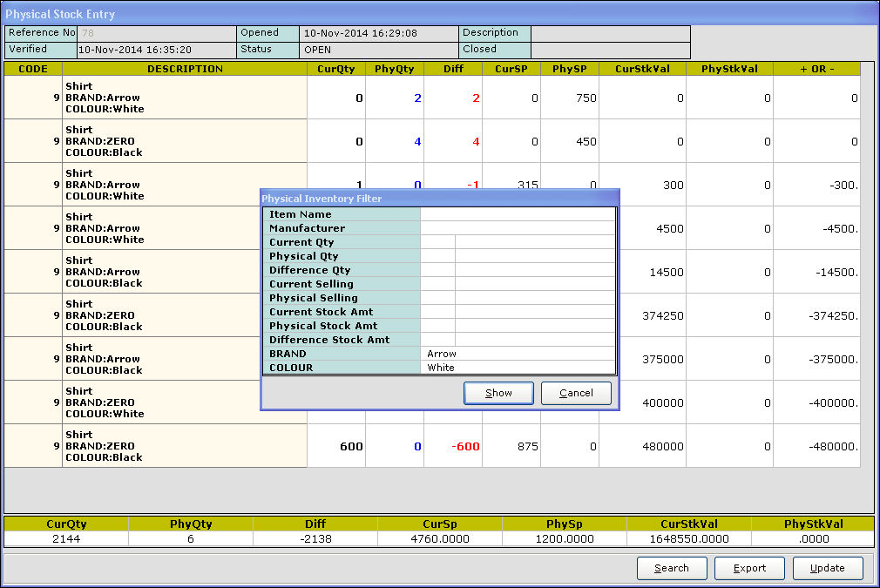Click the Description field in header area
Viewport: 880px width, 588px height.
pyautogui.click(x=610, y=33)
